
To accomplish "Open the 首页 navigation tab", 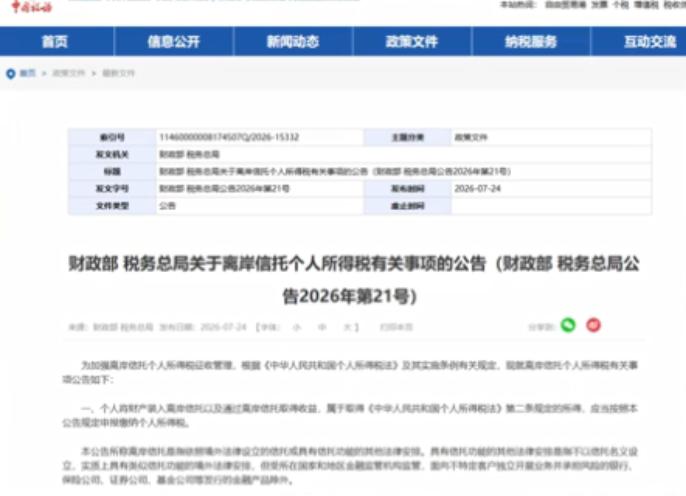I will (55, 42).
